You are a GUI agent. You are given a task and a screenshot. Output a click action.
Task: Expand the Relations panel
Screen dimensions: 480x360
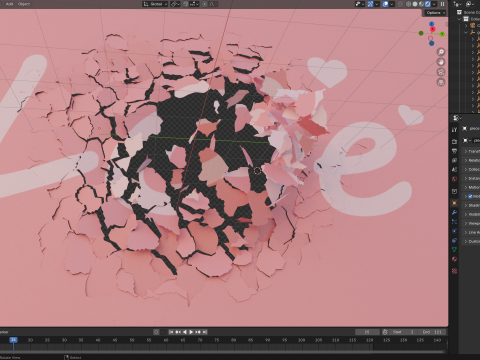(x=471, y=160)
